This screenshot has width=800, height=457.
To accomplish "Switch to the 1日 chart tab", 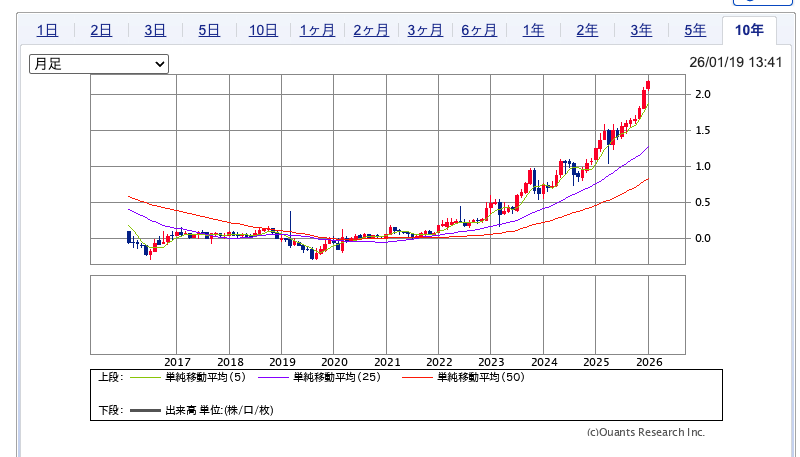I will tap(47, 30).
